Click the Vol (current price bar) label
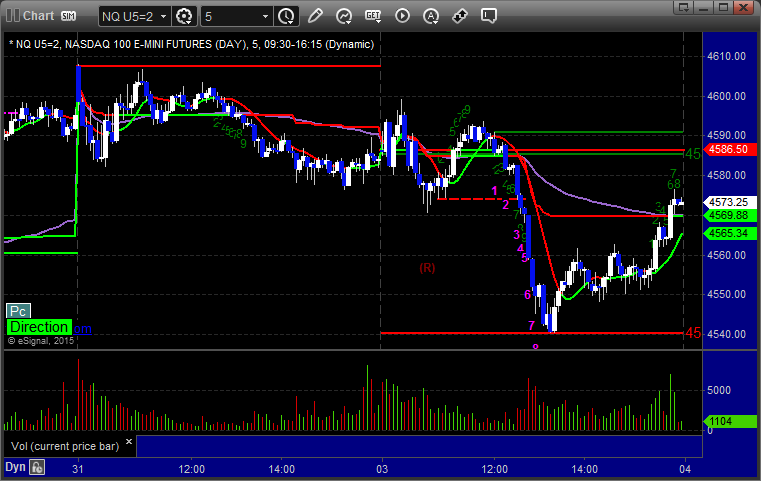The height and width of the screenshot is (481, 761). point(65,446)
